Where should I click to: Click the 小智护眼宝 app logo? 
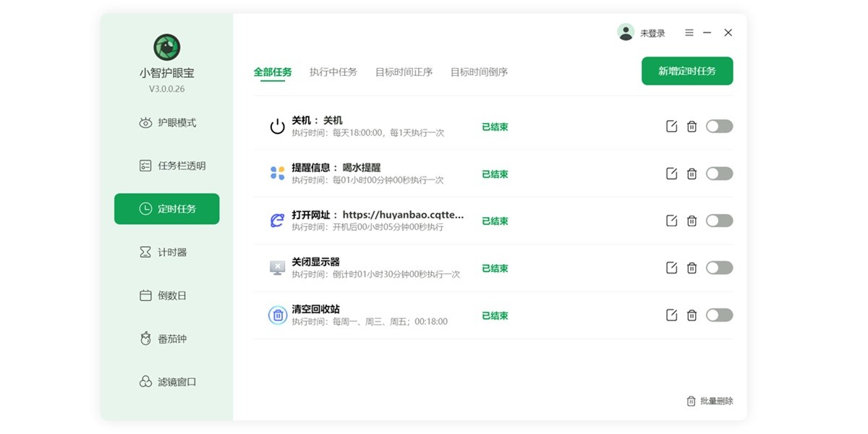[166, 46]
